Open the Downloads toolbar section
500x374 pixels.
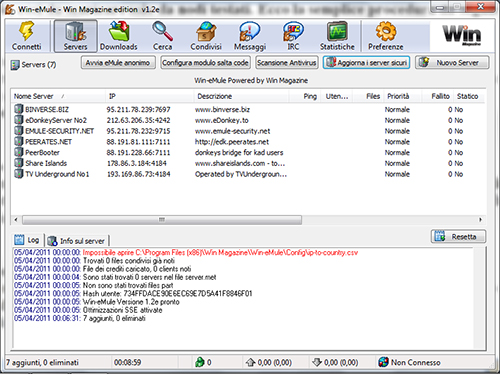(119, 36)
